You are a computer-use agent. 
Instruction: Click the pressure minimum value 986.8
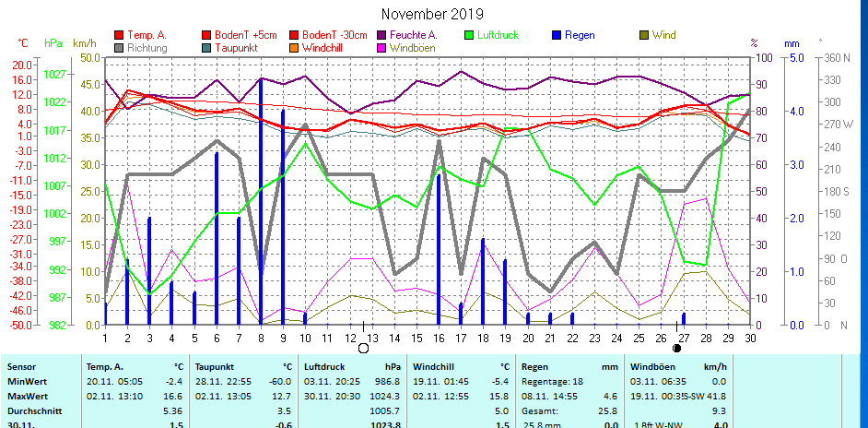pos(388,382)
